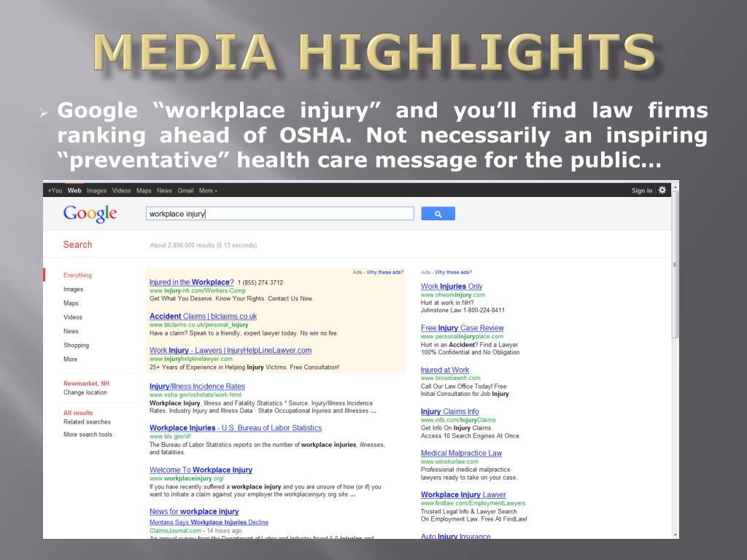The image size is (747, 560).
Task: Click the browser vertical scrollbar thumb
Action: point(675,264)
